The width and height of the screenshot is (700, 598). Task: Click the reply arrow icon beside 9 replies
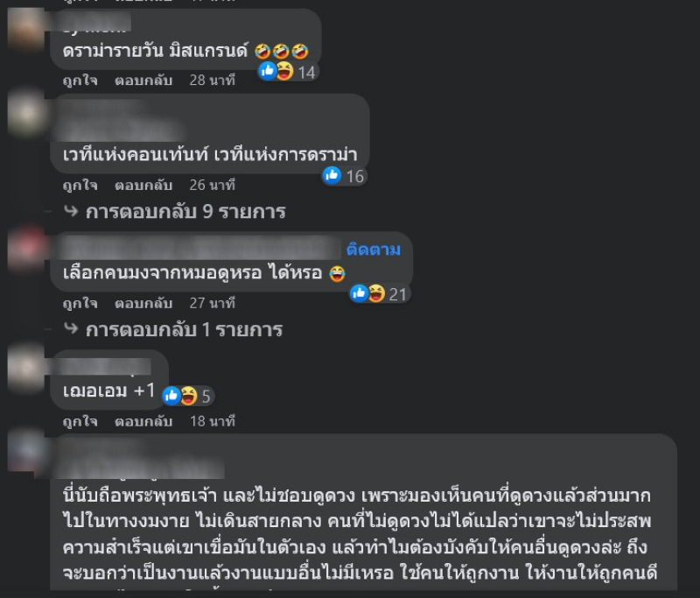(x=71, y=211)
